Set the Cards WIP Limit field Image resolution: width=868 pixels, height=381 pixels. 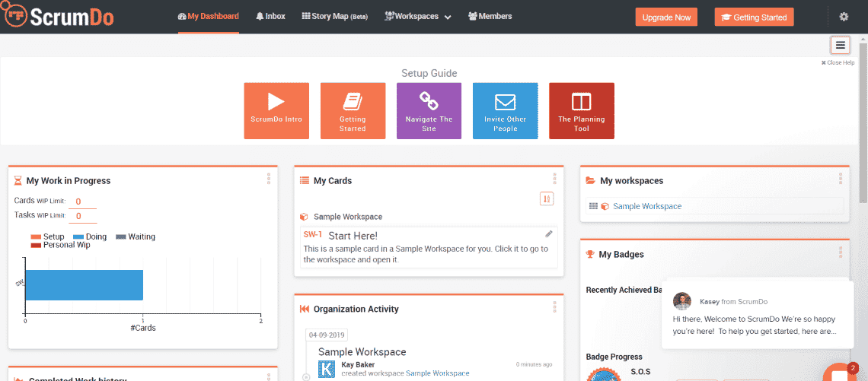(82, 202)
